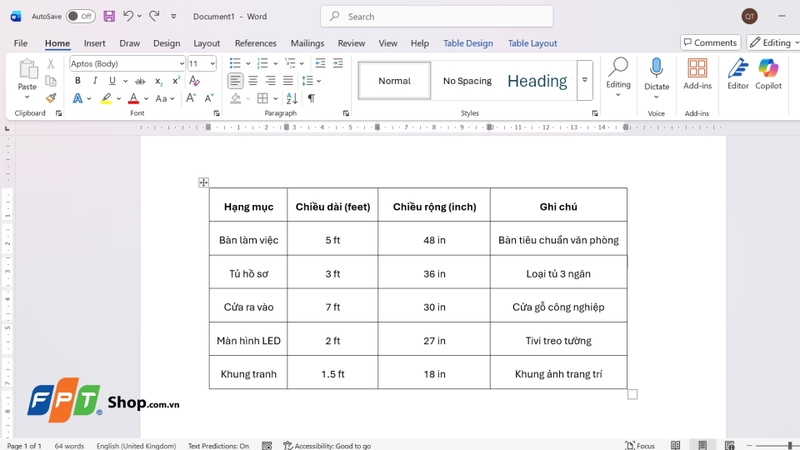
Task: Open the Add-ins gallery
Action: click(x=697, y=74)
